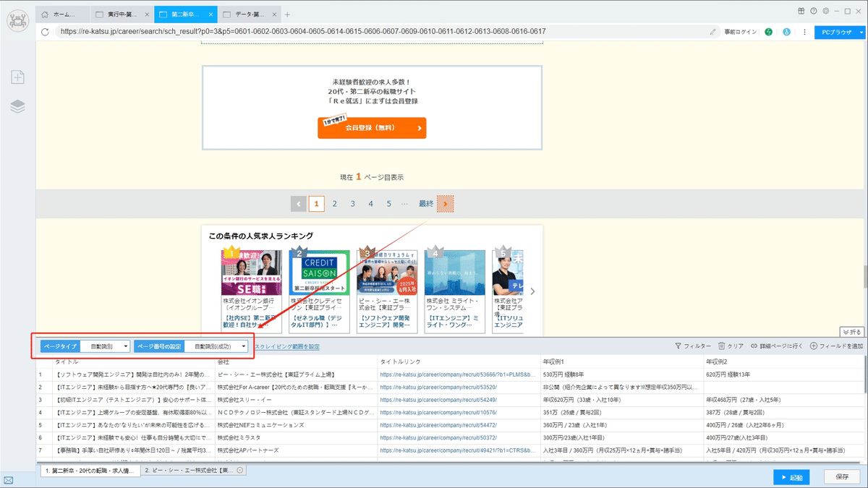
Task: Click the gift icon in title bar
Action: point(801,11)
